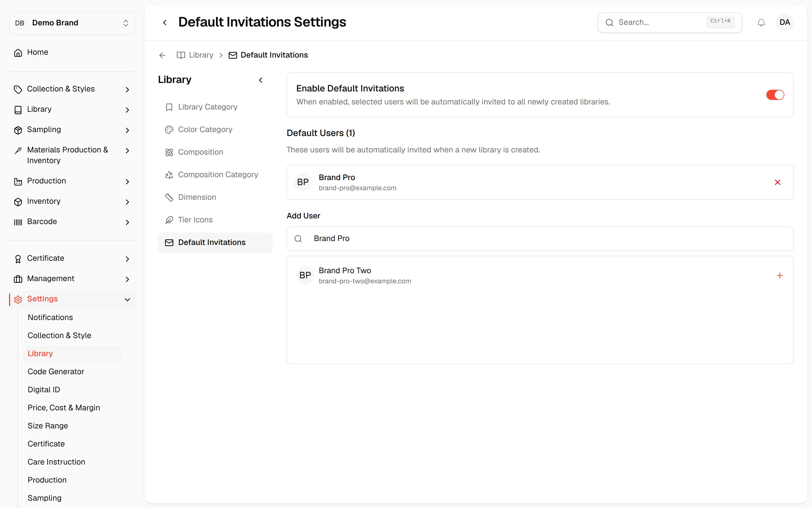The width and height of the screenshot is (812, 508).
Task: Open Digital ID settings
Action: tap(44, 390)
